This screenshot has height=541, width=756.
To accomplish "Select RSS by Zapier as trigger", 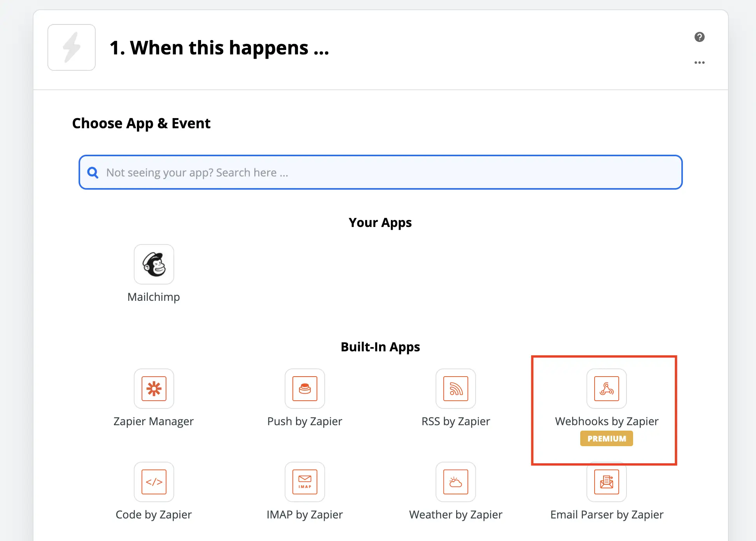I will click(x=455, y=389).
